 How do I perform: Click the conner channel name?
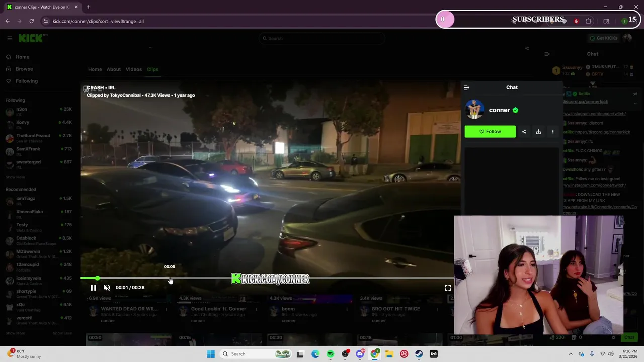pos(499,110)
